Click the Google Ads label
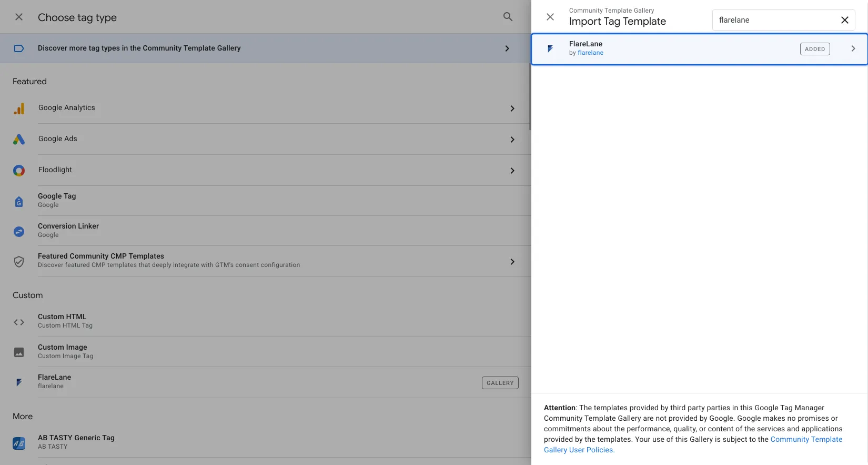Image resolution: width=868 pixels, height=465 pixels. 58,138
